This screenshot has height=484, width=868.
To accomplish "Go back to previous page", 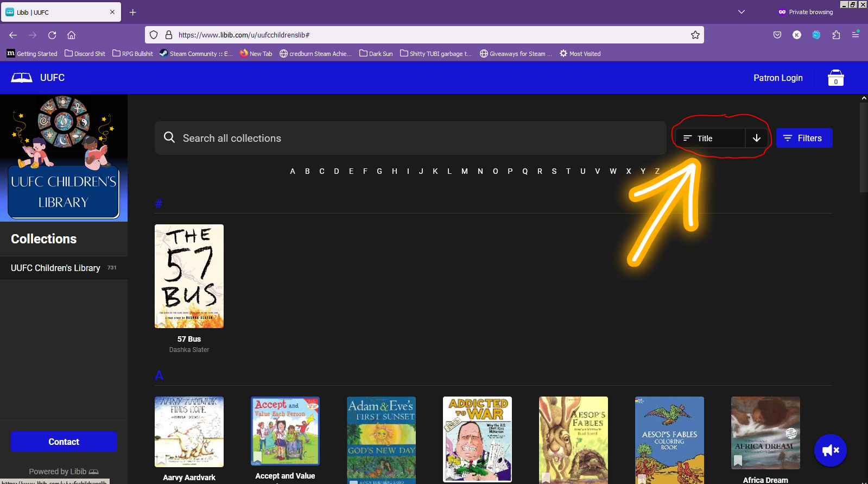I will 13,35.
